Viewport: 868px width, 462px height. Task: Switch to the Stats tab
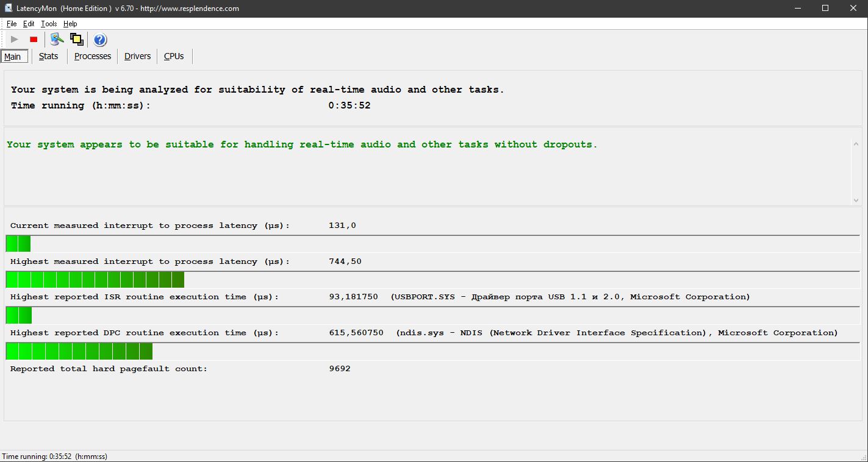pos(49,56)
